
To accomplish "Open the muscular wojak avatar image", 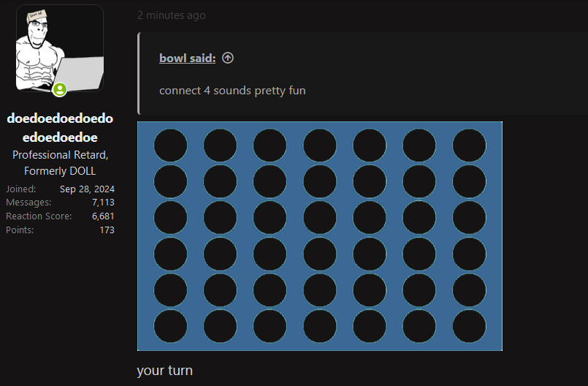I will point(60,48).
